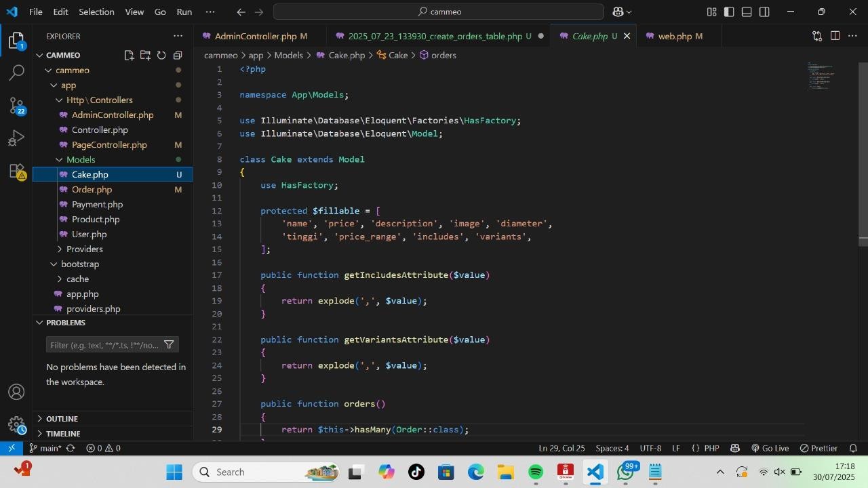Viewport: 868px width, 488px height.
Task: Refresh the Explorer file tree
Action: coord(161,56)
